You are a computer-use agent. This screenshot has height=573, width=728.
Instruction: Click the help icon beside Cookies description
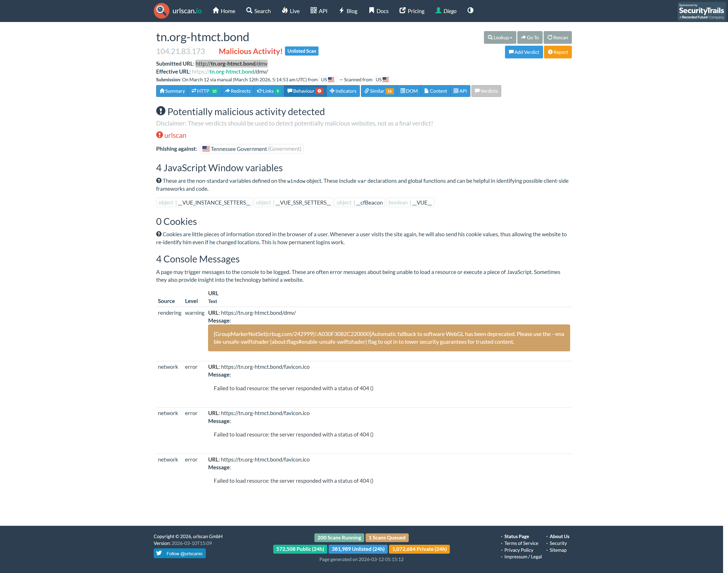159,234
